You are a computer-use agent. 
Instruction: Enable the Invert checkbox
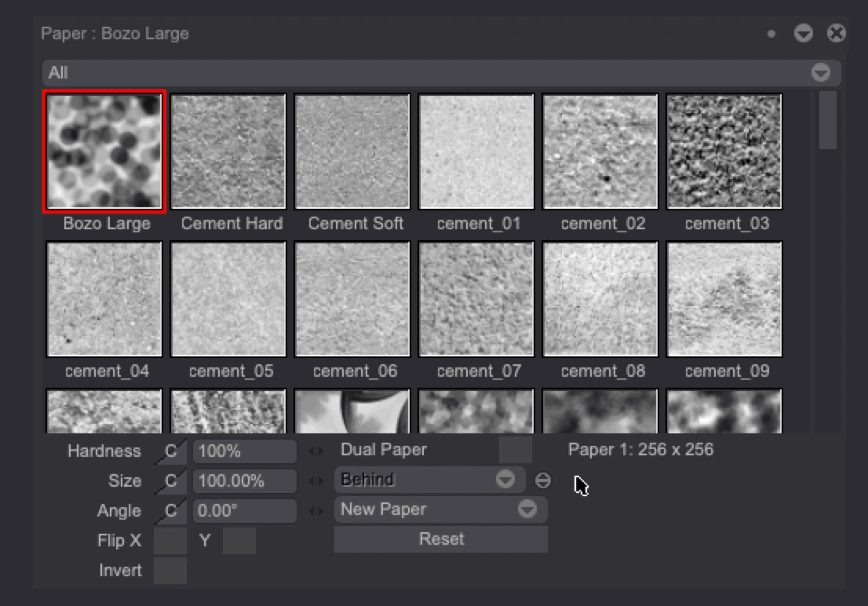pos(170,571)
